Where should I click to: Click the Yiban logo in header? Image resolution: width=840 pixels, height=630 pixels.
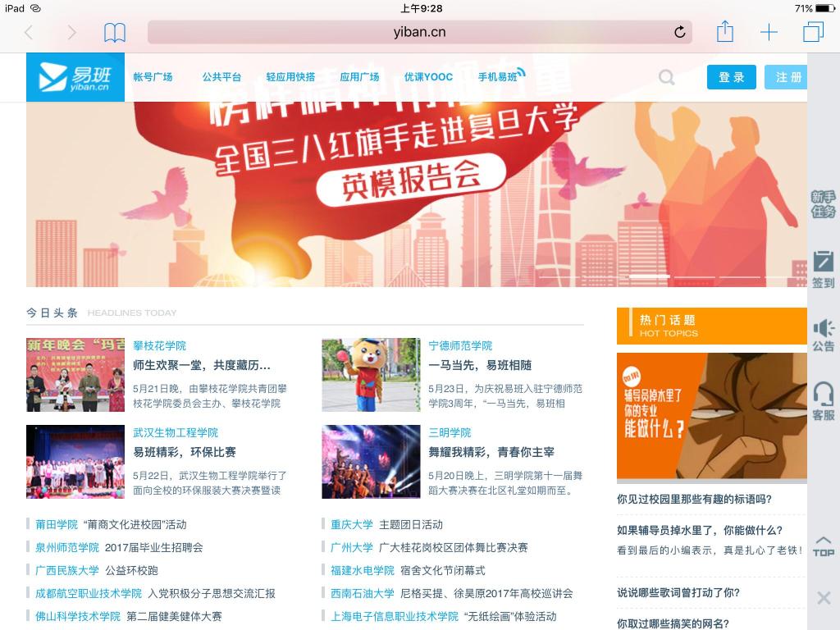[75, 77]
